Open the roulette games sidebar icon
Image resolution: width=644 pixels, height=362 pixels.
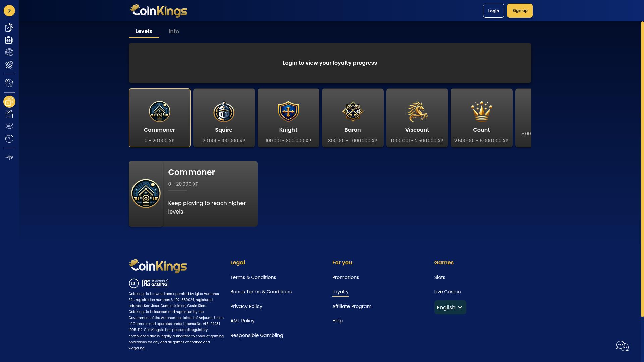(9, 52)
